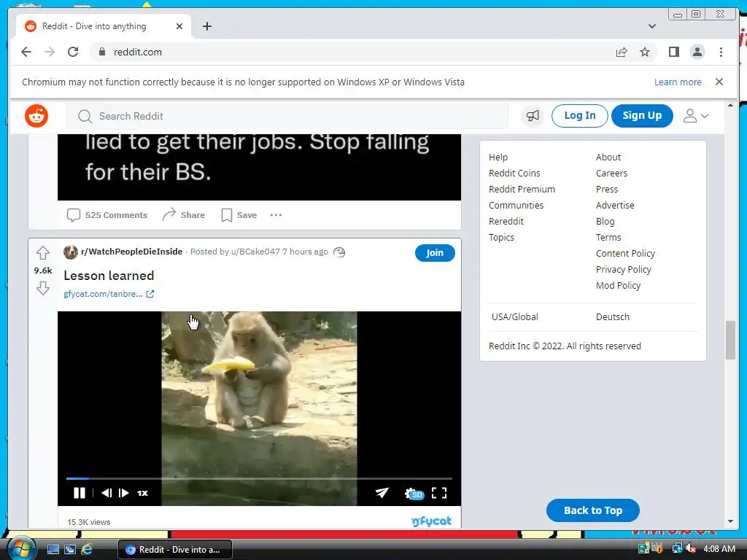Click the subreddit avatar icon

(x=71, y=252)
